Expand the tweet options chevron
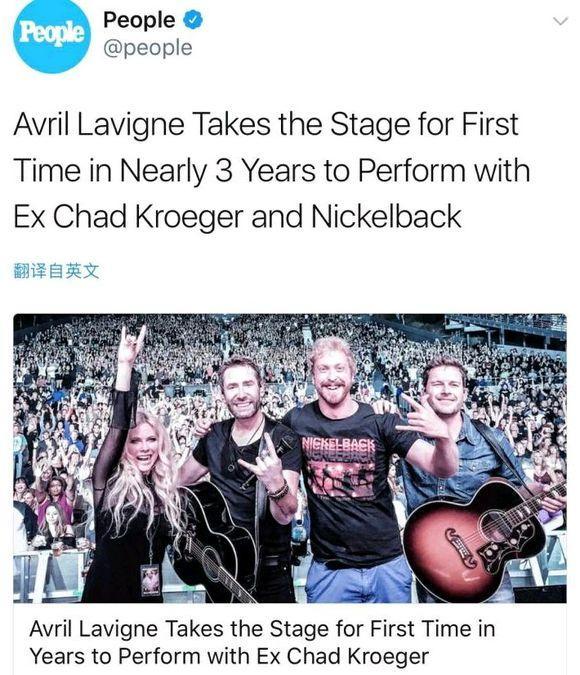The width and height of the screenshot is (580, 675). 560,21
